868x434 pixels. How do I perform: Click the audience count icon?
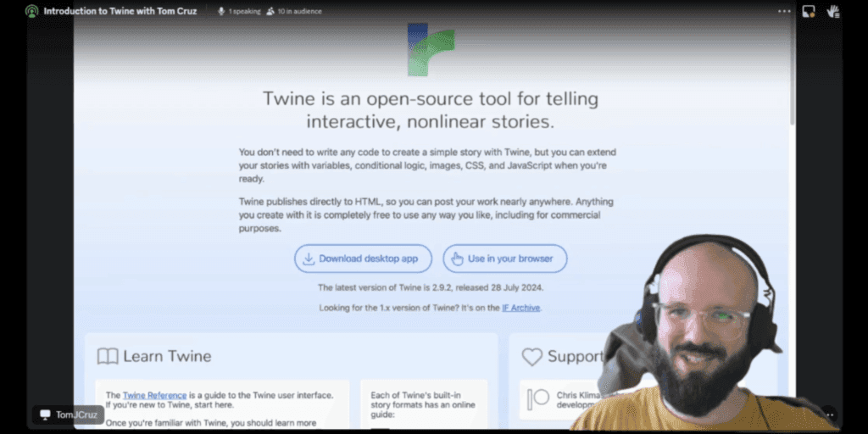click(270, 11)
